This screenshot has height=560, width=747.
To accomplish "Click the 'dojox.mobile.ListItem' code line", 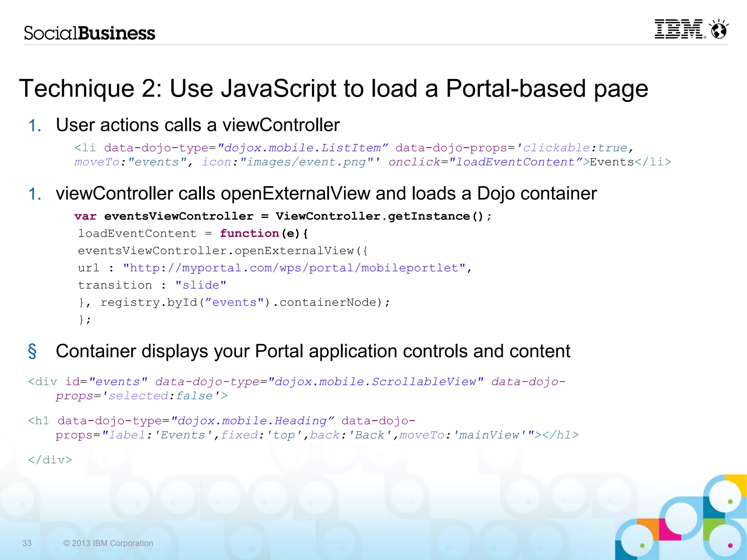I will tap(354, 148).
